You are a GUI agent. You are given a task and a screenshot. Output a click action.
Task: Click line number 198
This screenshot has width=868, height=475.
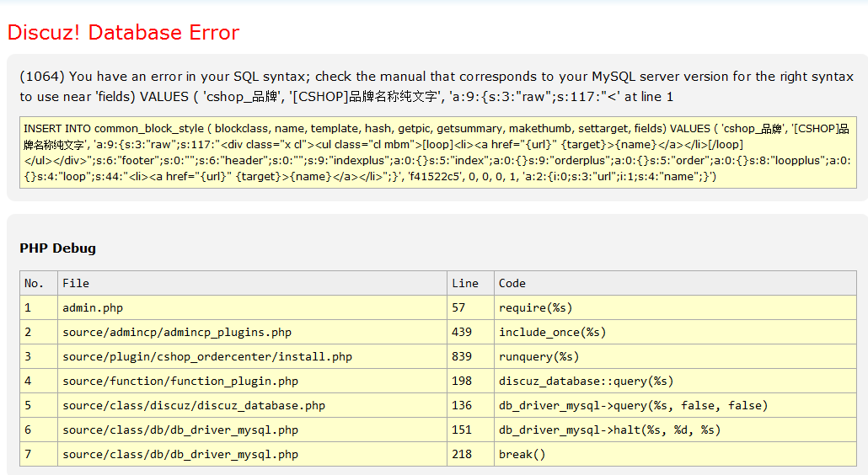tap(470, 381)
